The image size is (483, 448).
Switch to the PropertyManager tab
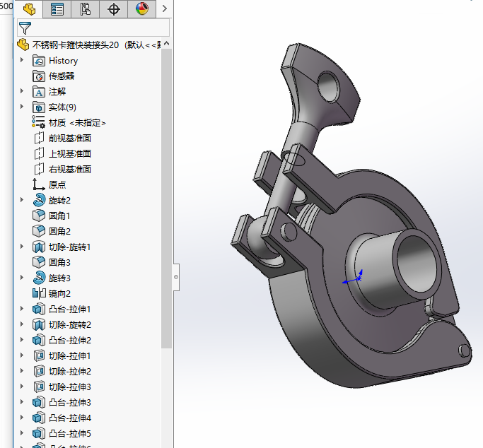pos(57,9)
